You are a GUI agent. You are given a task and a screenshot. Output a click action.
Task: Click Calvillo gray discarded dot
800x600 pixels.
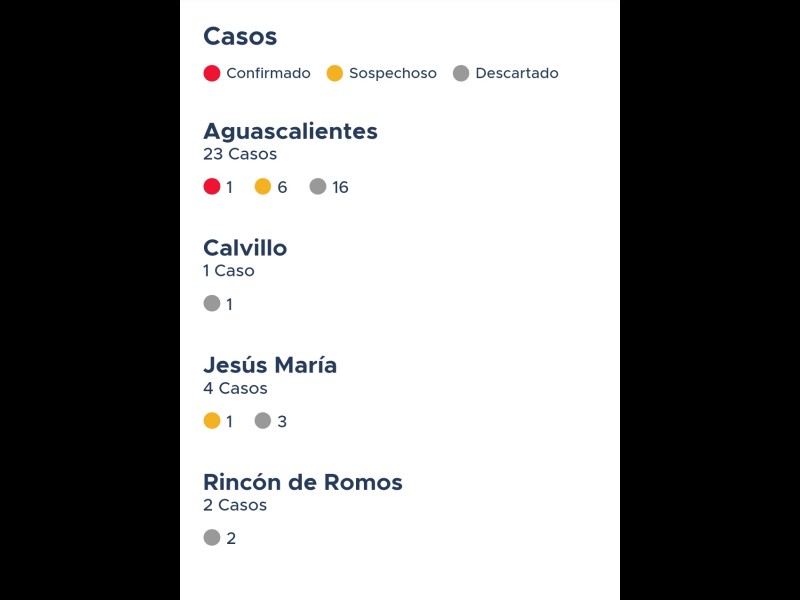(212, 303)
